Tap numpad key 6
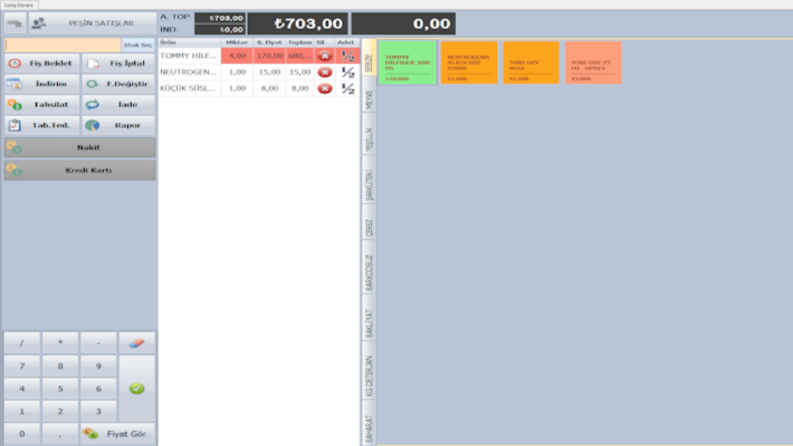 (99, 388)
